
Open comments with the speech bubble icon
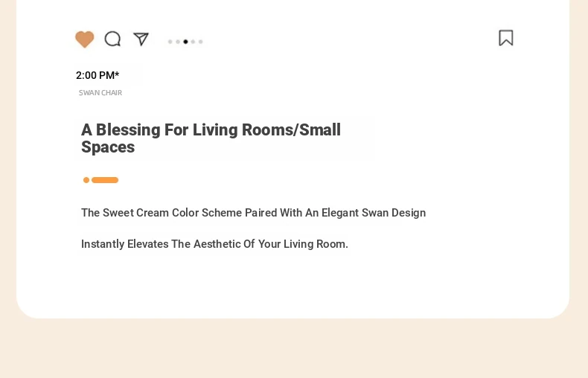tap(112, 39)
